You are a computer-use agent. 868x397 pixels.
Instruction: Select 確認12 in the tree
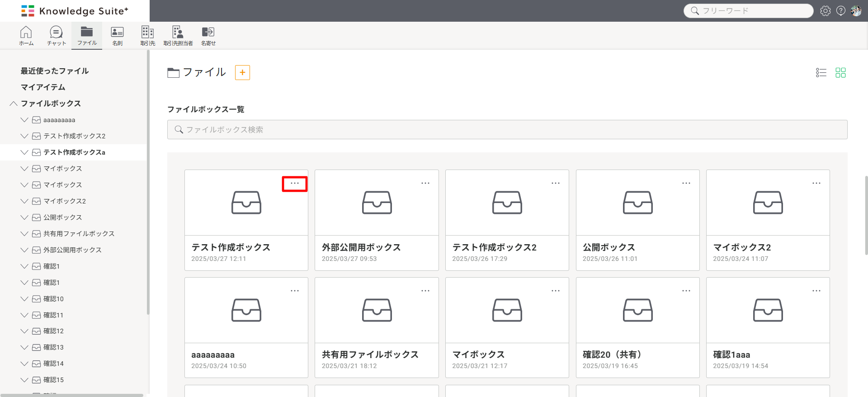(x=53, y=331)
